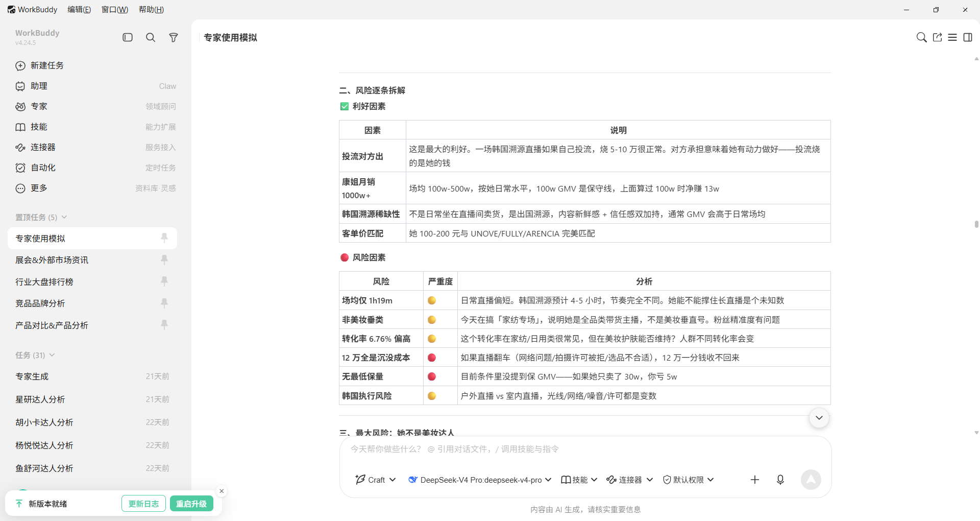Click the 严重度 column header

(440, 281)
